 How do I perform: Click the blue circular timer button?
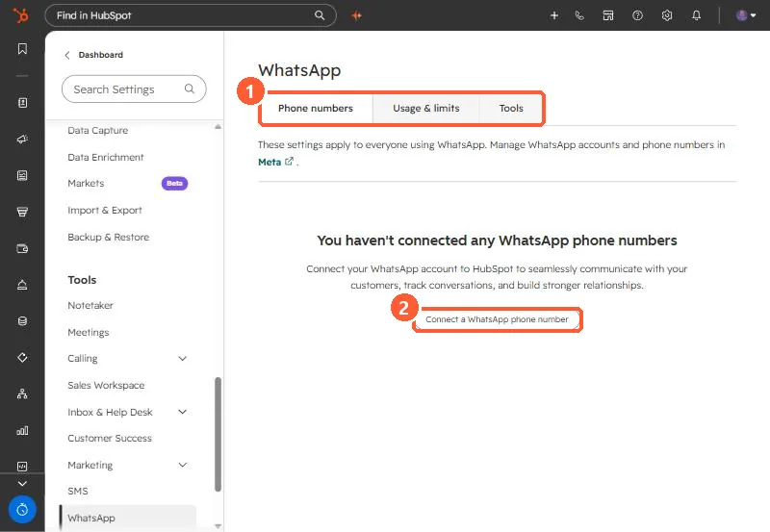tap(22, 510)
